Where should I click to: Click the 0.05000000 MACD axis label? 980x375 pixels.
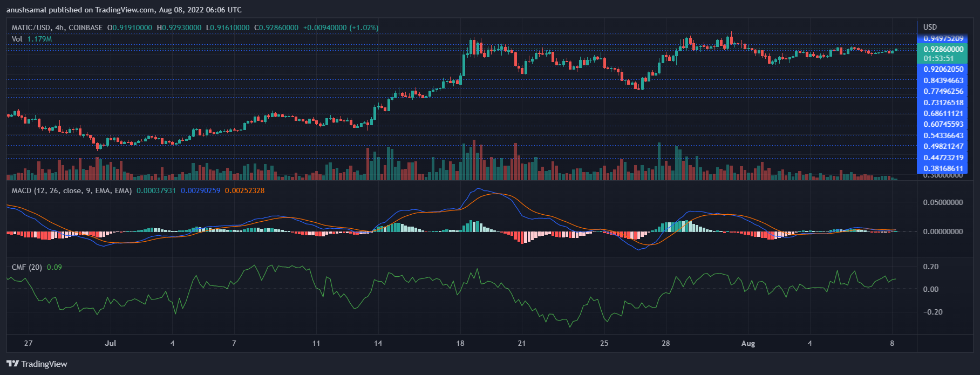pyautogui.click(x=943, y=202)
